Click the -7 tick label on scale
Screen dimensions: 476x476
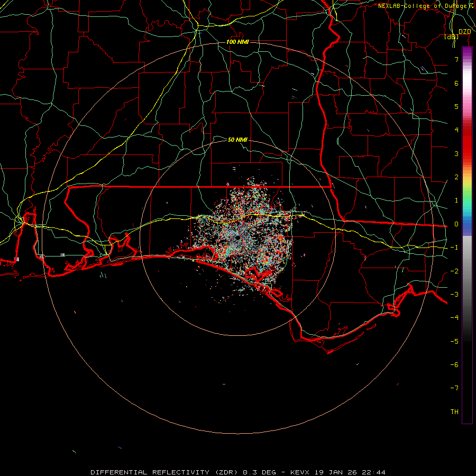pos(454,388)
